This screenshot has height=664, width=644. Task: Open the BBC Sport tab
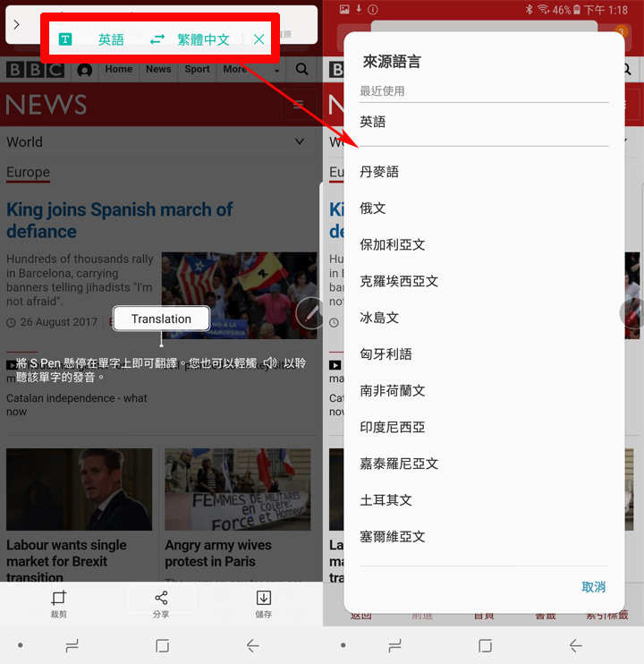[197, 69]
